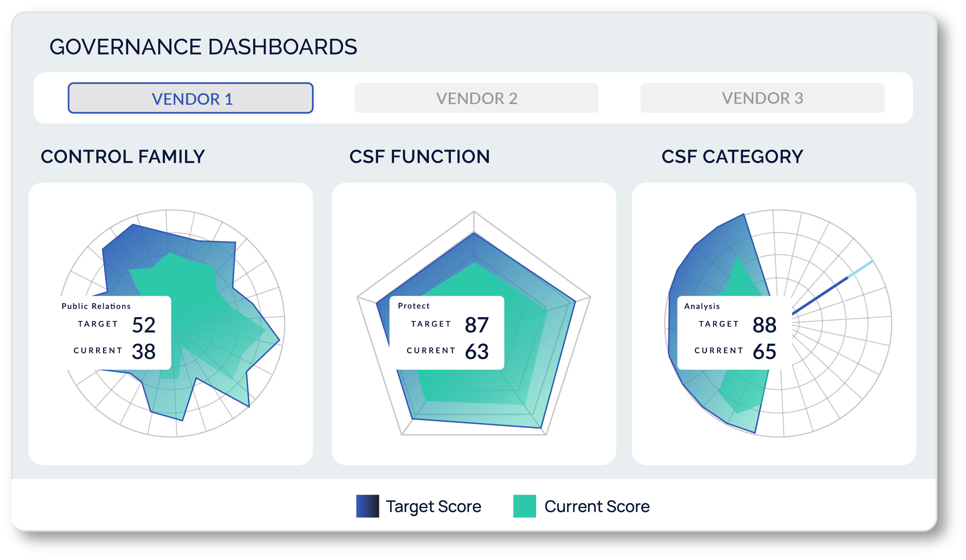Click the Public Relations target value 52
966x560 pixels.
tap(144, 325)
